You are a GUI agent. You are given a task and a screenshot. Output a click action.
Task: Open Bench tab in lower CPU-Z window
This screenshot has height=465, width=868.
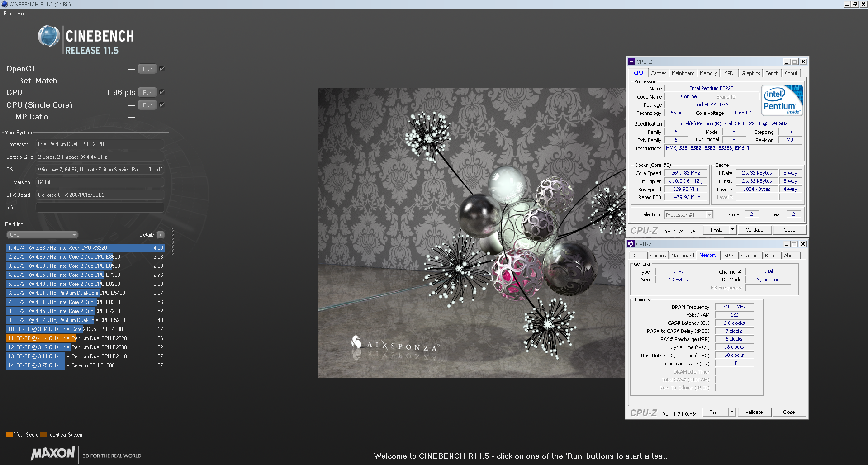pyautogui.click(x=771, y=256)
